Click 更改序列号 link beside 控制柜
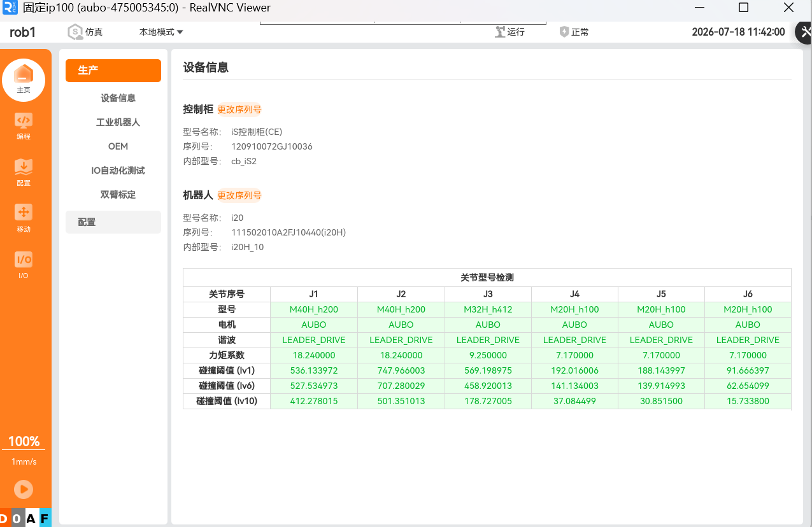This screenshot has width=812, height=527. click(x=239, y=109)
